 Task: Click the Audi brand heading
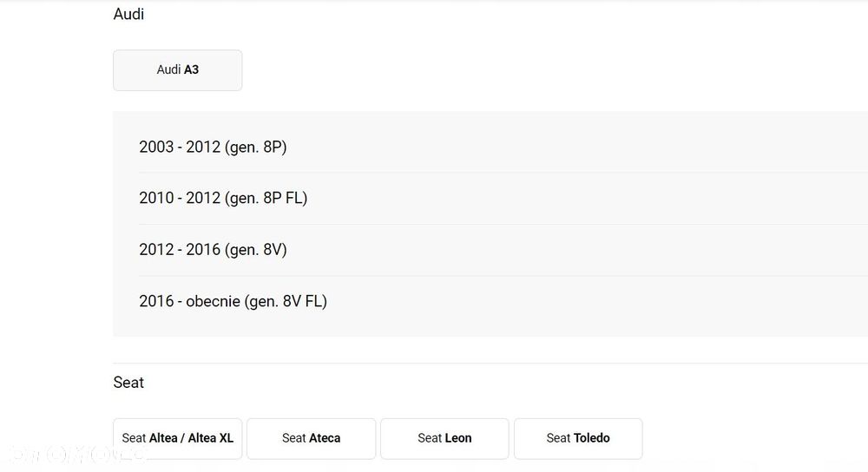(128, 15)
